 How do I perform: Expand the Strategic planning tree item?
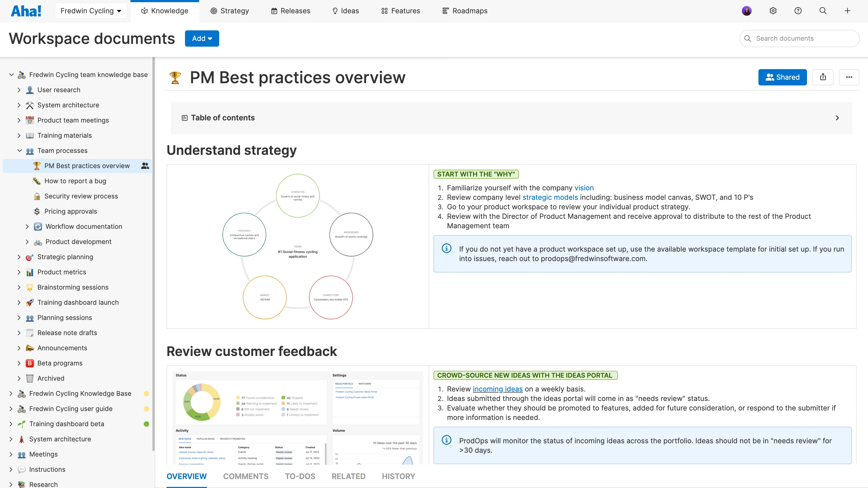point(19,257)
